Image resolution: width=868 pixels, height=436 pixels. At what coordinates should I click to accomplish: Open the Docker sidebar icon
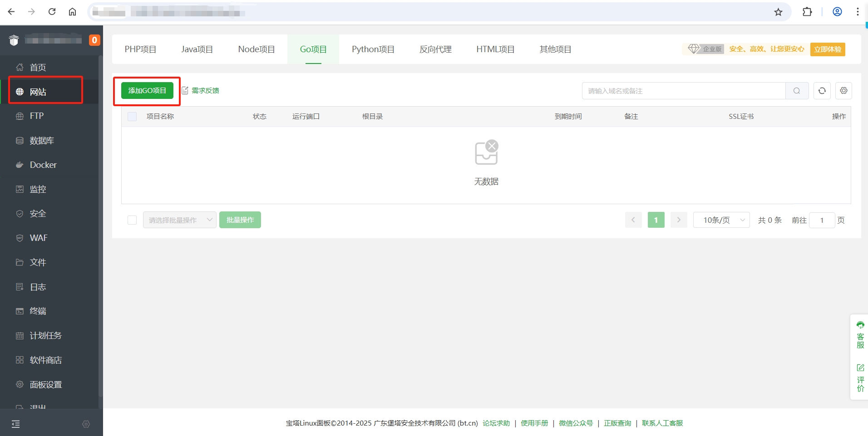click(x=20, y=165)
